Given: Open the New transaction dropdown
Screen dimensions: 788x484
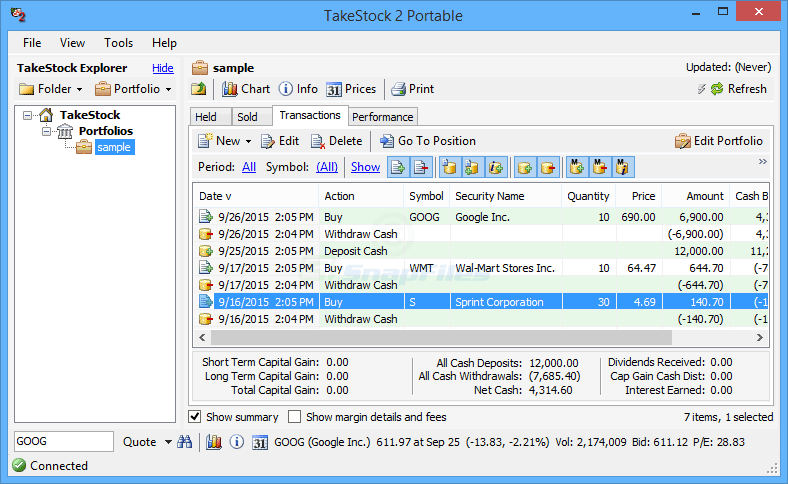Looking at the screenshot, I should tap(248, 142).
